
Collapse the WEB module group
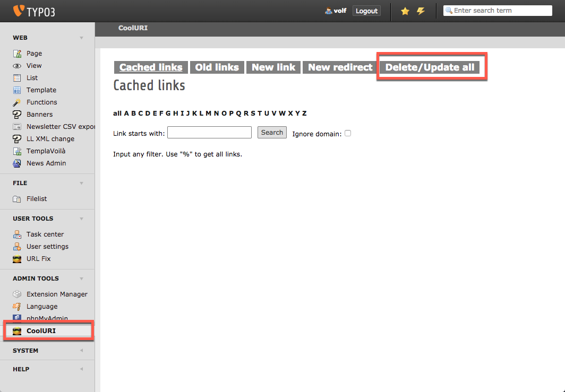tap(81, 38)
